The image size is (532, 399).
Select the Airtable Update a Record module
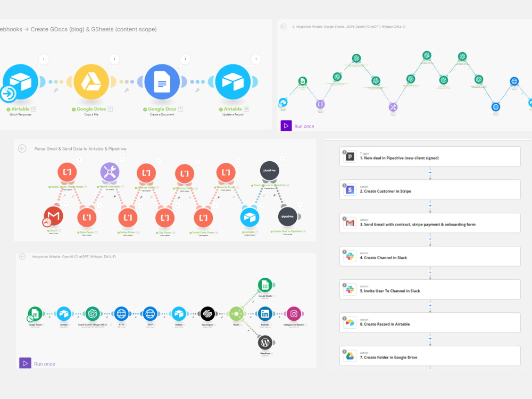click(233, 82)
